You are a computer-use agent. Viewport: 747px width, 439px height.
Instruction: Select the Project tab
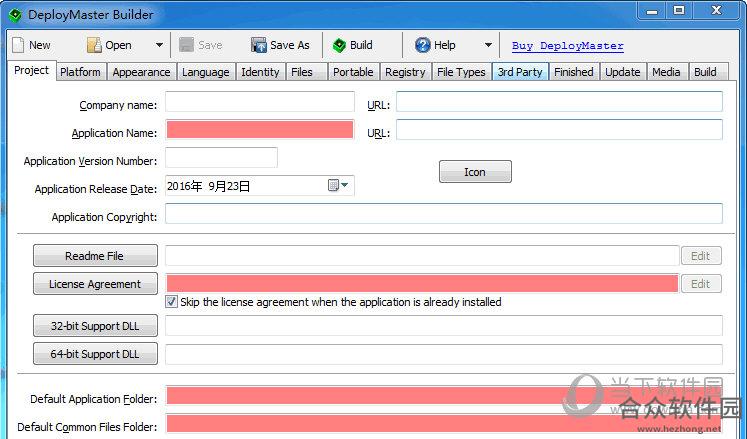point(31,71)
